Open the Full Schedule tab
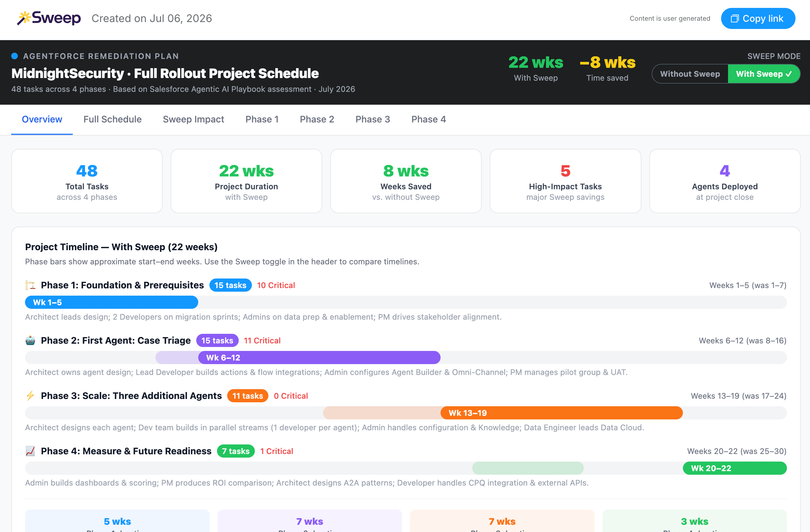This screenshot has height=532, width=810. coord(112,119)
